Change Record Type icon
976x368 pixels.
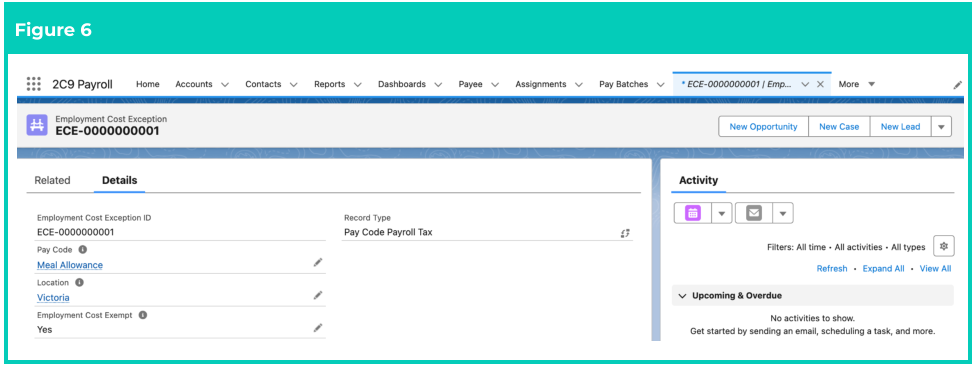[x=625, y=233]
